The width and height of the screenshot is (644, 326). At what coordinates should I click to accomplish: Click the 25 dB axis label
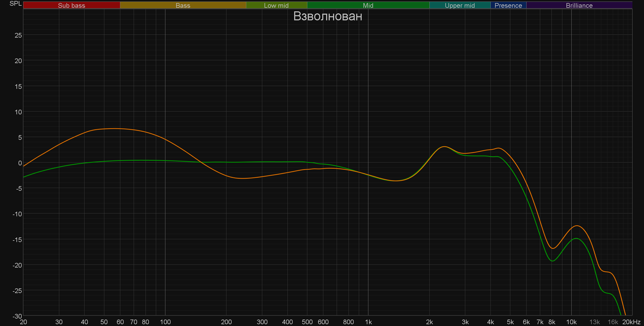click(18, 35)
